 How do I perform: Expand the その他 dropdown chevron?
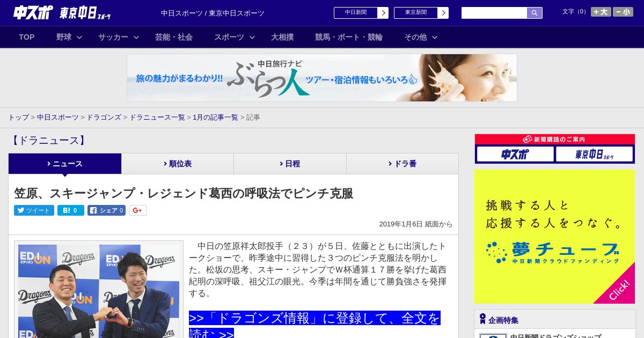tap(435, 38)
